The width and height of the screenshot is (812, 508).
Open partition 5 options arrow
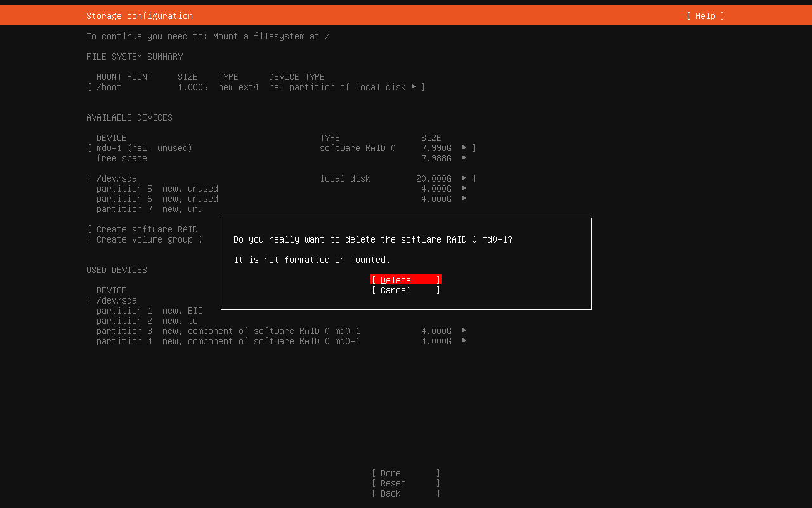tap(464, 189)
